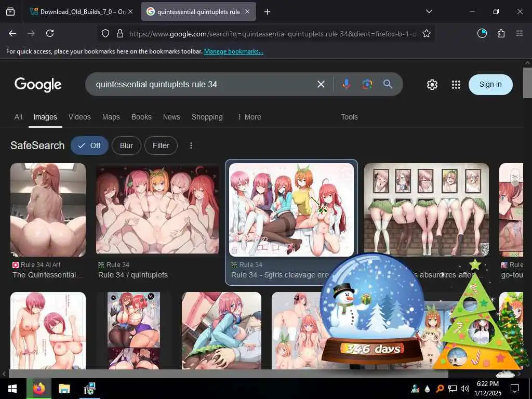Image resolution: width=532 pixels, height=399 pixels.
Task: Select Firefox in the taskbar
Action: [x=39, y=389]
